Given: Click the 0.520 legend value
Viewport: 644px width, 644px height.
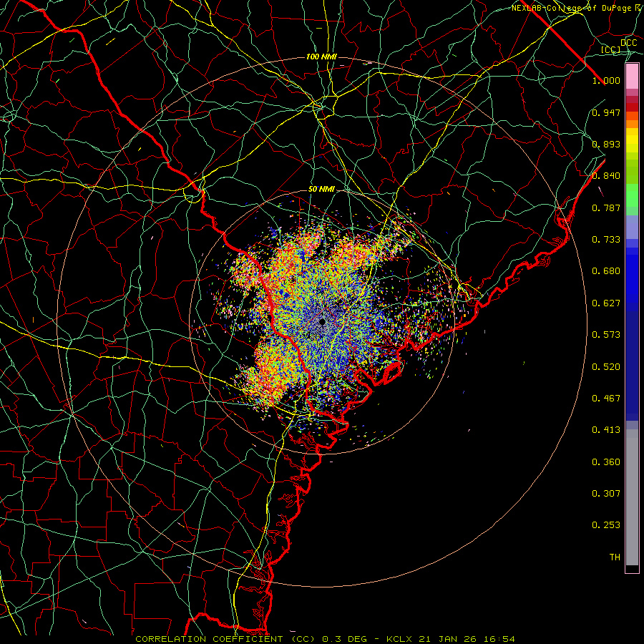Looking at the screenshot, I should click(x=606, y=367).
